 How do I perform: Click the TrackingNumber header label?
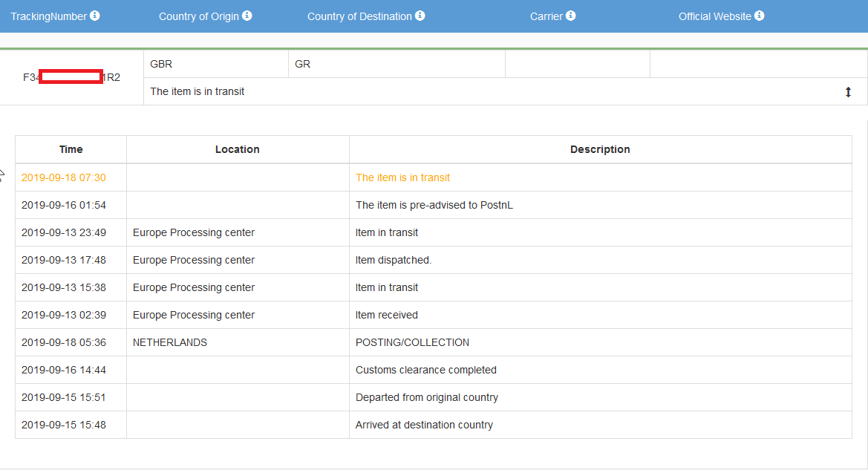(49, 16)
